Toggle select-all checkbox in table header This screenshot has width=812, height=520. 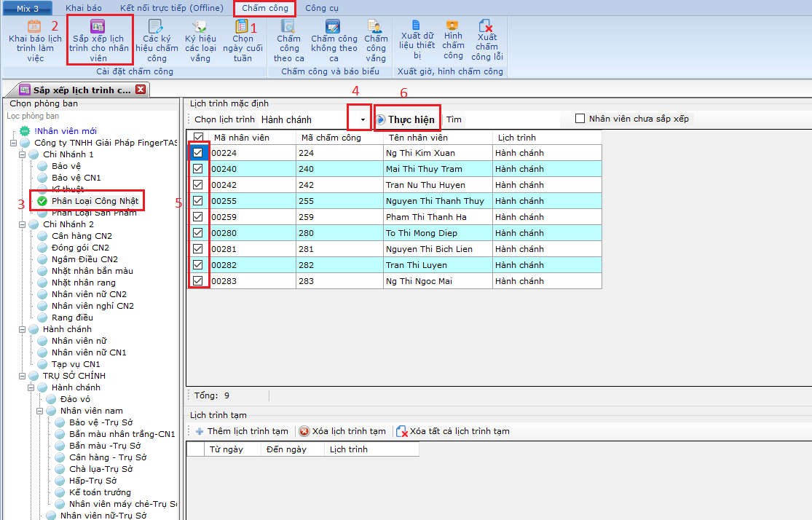click(198, 137)
